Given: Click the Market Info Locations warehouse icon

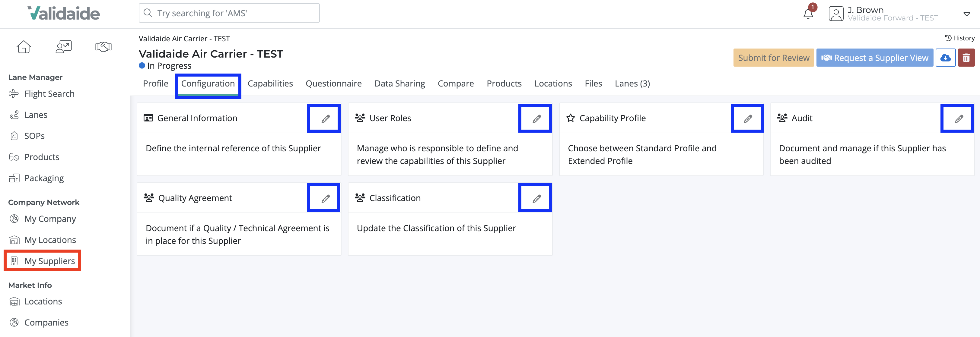Looking at the screenshot, I should pyautogui.click(x=14, y=301).
